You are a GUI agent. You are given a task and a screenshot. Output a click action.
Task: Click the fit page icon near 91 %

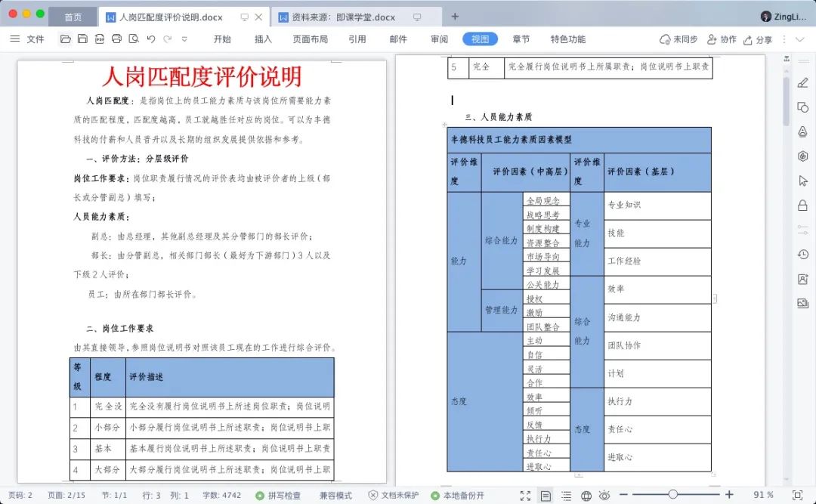click(797, 495)
